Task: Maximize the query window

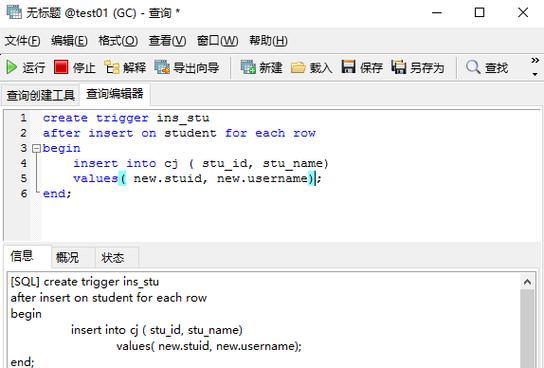Action: (479, 13)
